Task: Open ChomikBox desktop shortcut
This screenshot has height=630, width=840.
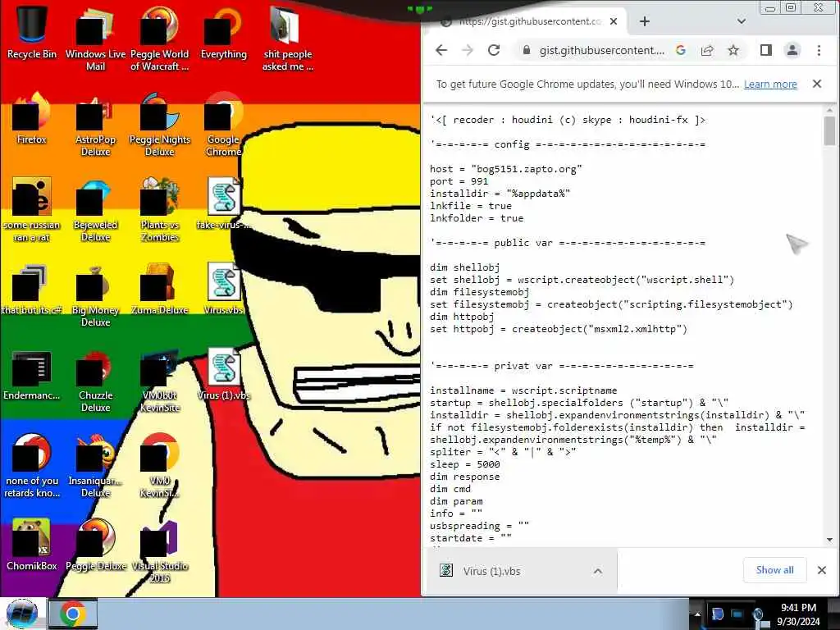Action: tap(32, 546)
